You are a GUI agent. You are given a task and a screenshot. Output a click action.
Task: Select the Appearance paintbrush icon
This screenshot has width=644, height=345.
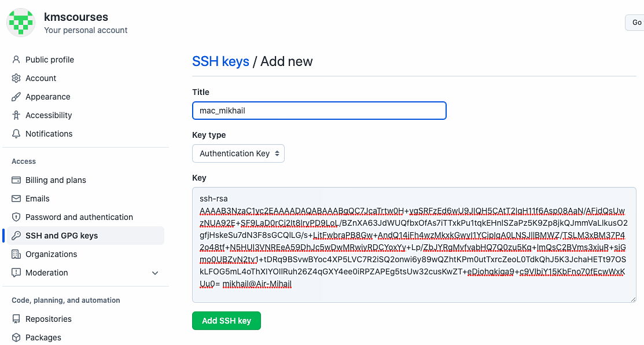16,97
